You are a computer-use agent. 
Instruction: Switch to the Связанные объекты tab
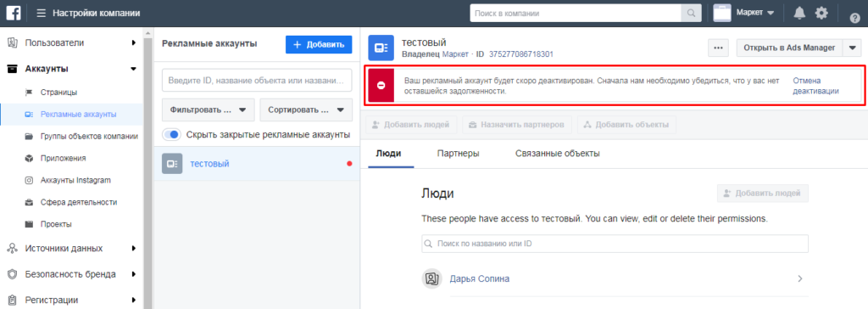pyautogui.click(x=558, y=154)
